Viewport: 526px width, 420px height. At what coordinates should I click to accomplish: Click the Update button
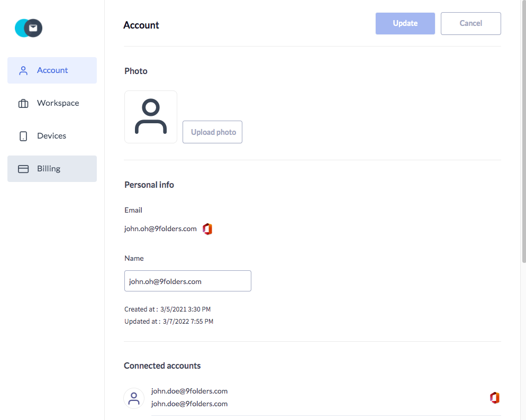click(405, 23)
